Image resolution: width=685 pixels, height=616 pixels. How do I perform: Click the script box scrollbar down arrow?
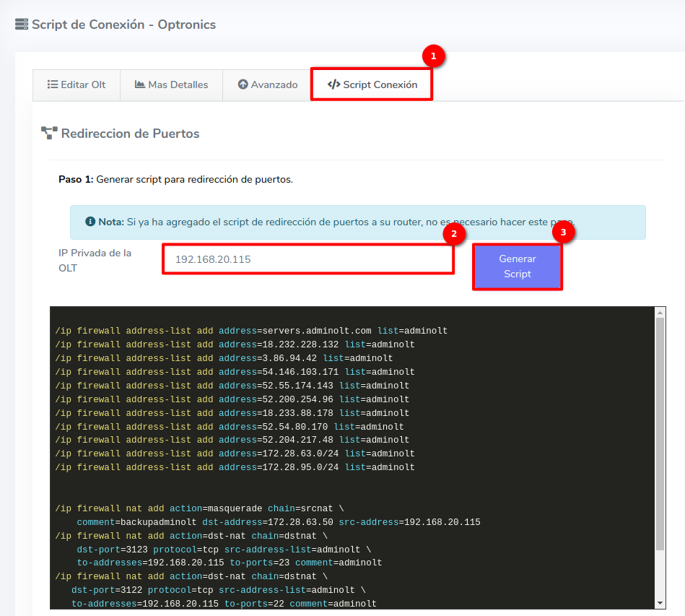point(660,603)
